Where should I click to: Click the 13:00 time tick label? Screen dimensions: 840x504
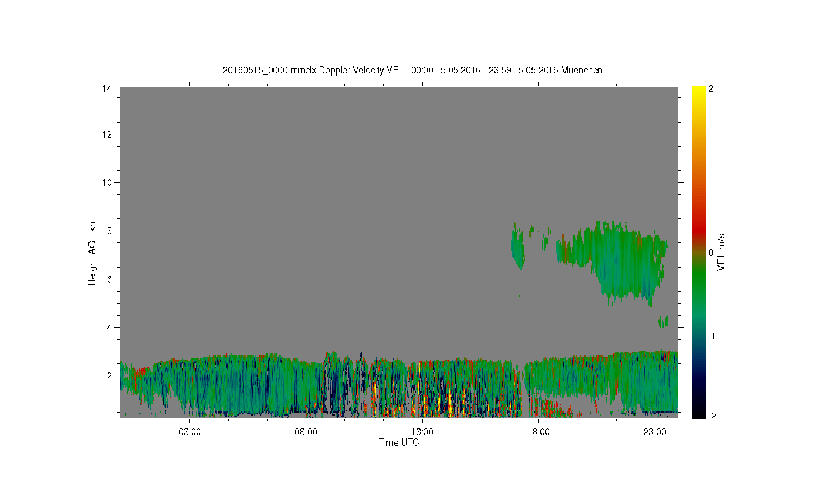click(422, 432)
